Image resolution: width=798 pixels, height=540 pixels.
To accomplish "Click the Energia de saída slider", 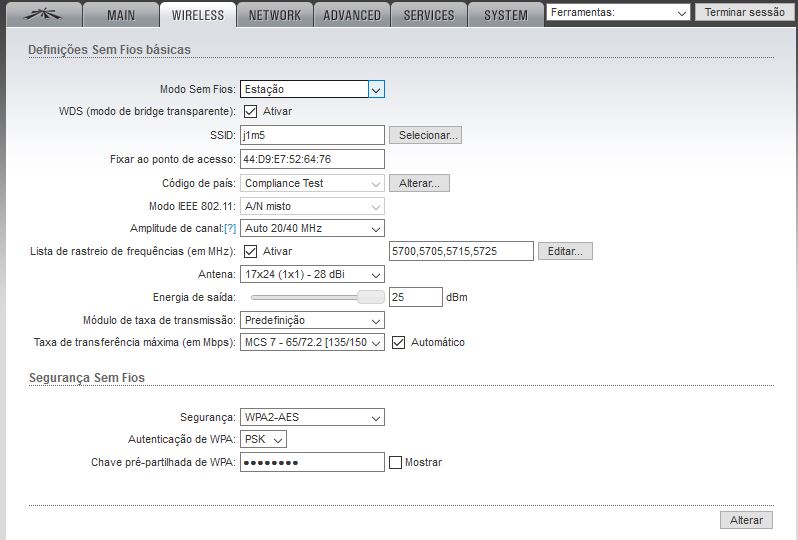I will click(x=318, y=297).
